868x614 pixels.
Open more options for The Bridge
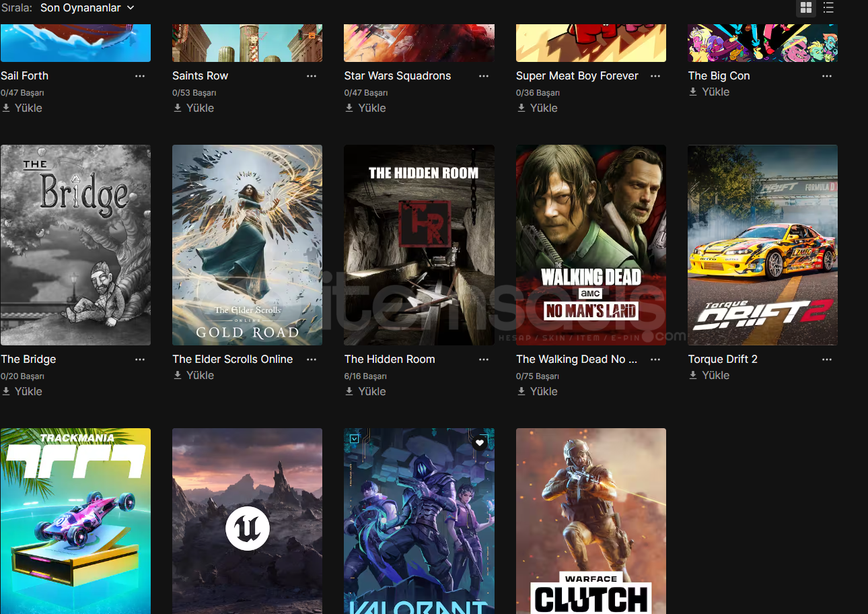coord(140,360)
